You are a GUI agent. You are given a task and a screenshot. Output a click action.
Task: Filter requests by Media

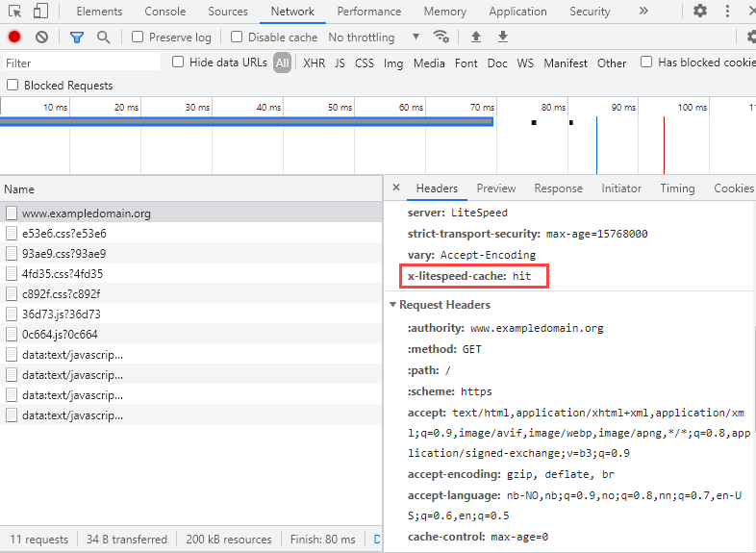click(x=429, y=63)
